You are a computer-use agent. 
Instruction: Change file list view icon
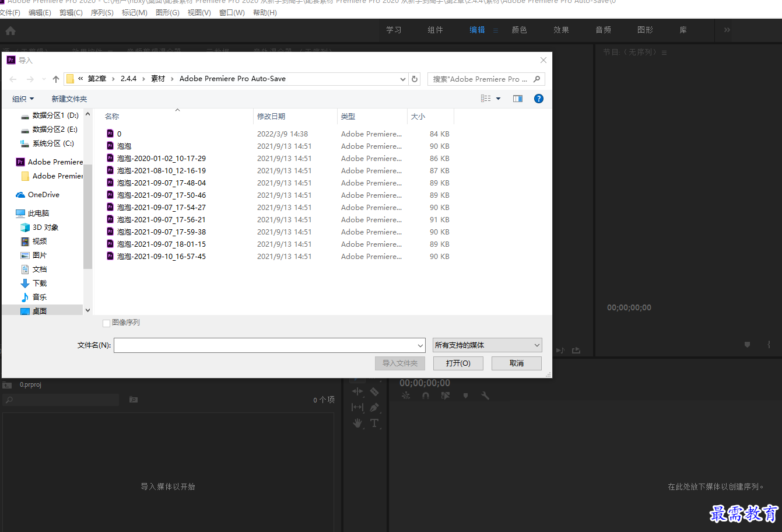486,99
